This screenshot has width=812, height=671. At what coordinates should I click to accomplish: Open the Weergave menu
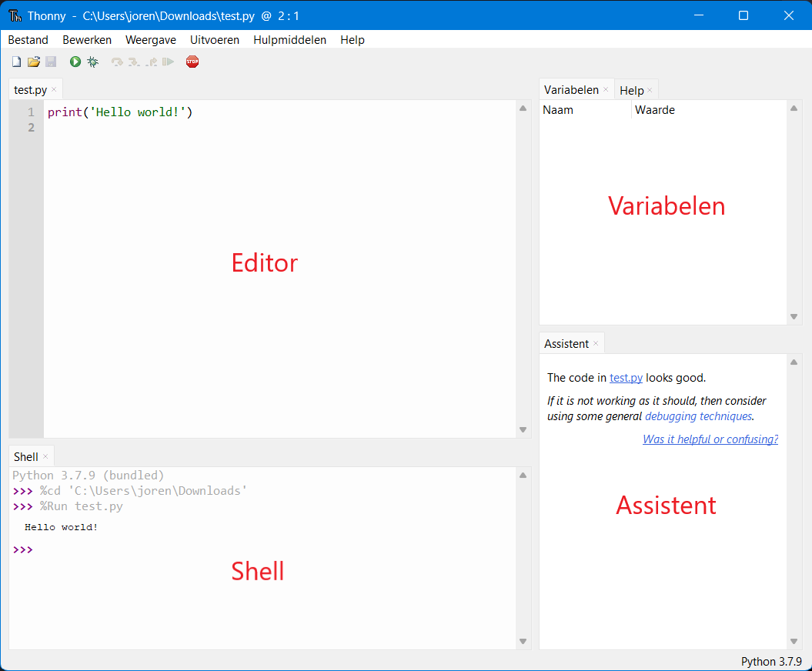point(151,40)
